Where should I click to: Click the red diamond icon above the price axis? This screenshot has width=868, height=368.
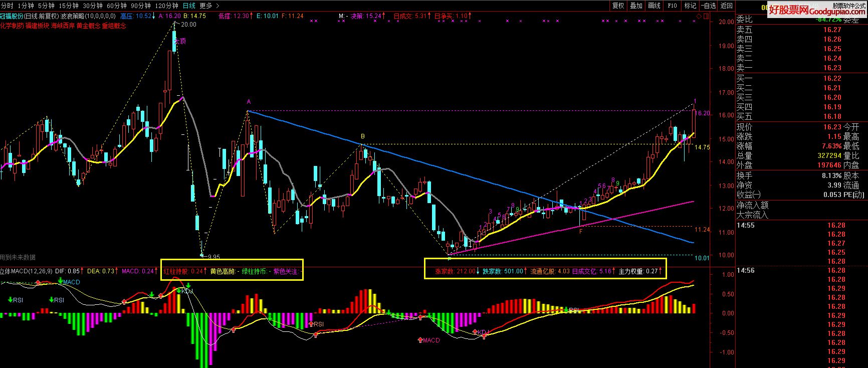coord(699,17)
